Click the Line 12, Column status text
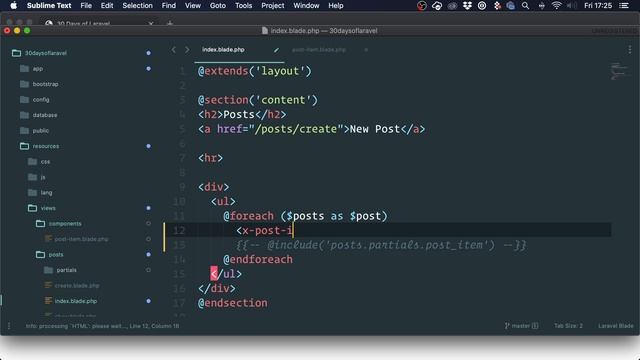 click(154, 326)
